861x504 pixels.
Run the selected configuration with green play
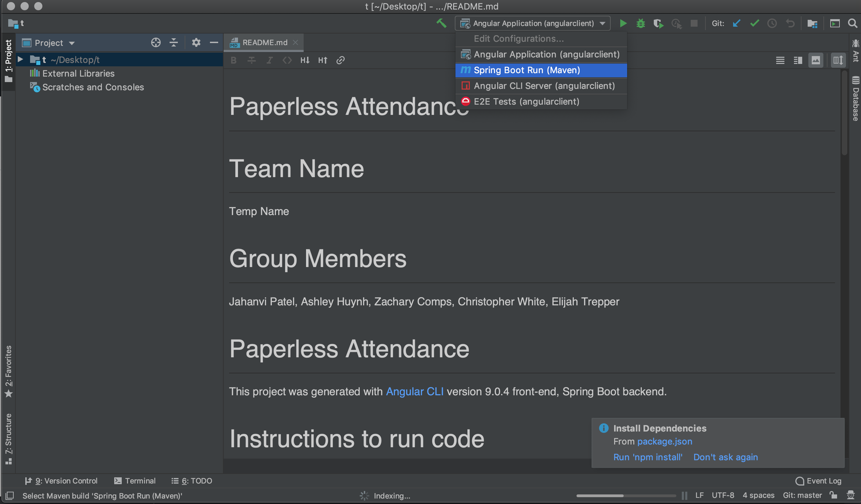point(623,23)
